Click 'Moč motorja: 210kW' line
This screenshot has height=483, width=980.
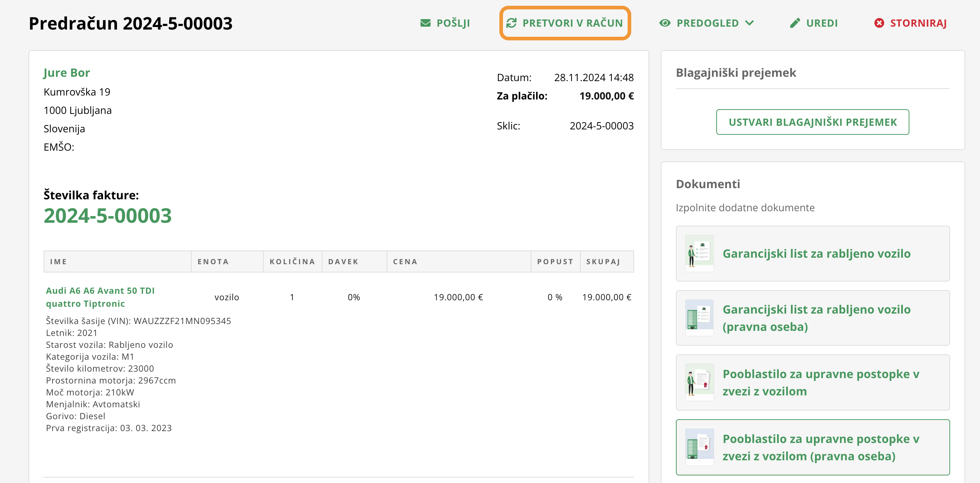click(90, 393)
